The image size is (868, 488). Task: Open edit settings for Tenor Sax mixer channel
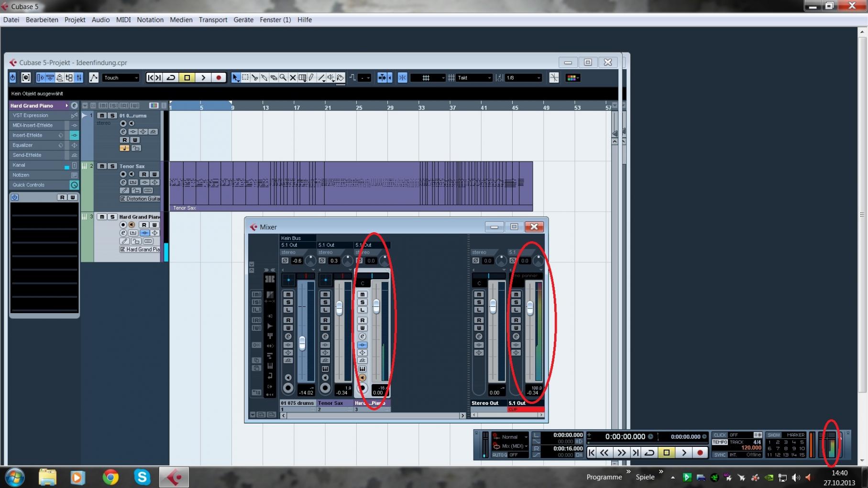coord(325,336)
